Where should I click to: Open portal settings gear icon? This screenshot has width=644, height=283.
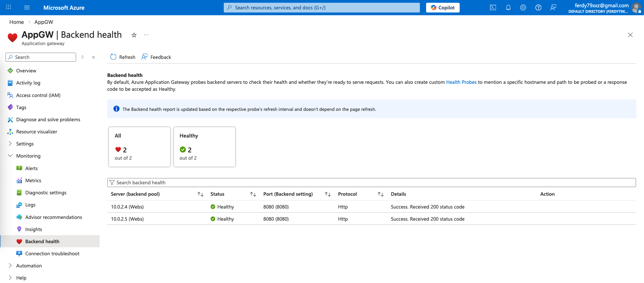[523, 8]
